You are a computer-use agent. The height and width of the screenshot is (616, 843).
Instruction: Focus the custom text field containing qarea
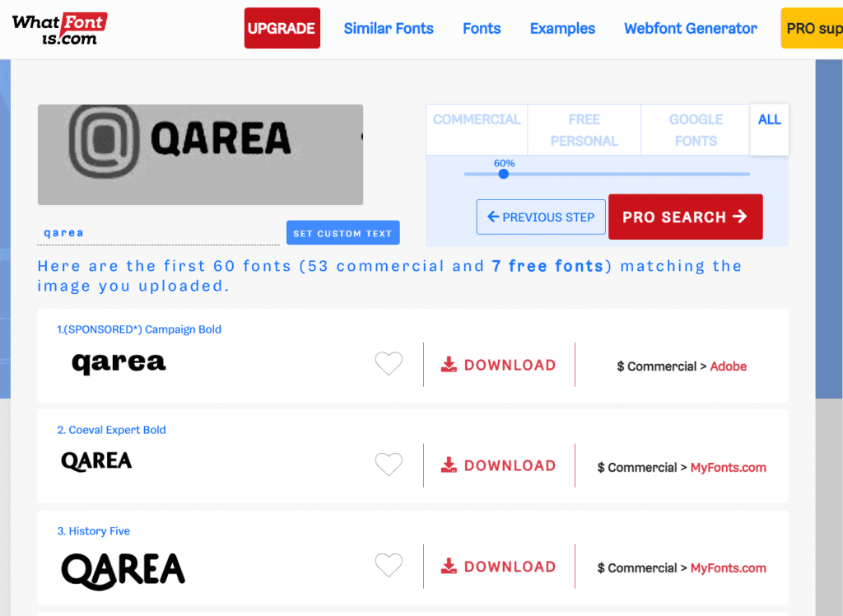pyautogui.click(x=158, y=233)
